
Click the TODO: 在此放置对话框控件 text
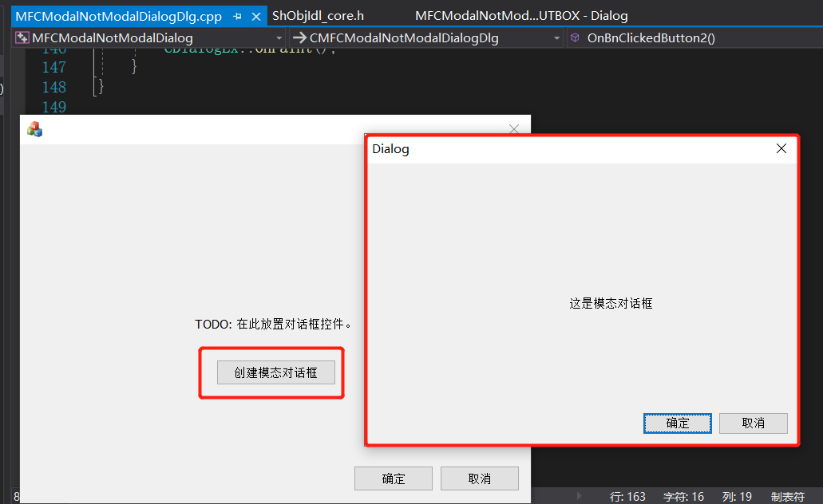click(273, 324)
